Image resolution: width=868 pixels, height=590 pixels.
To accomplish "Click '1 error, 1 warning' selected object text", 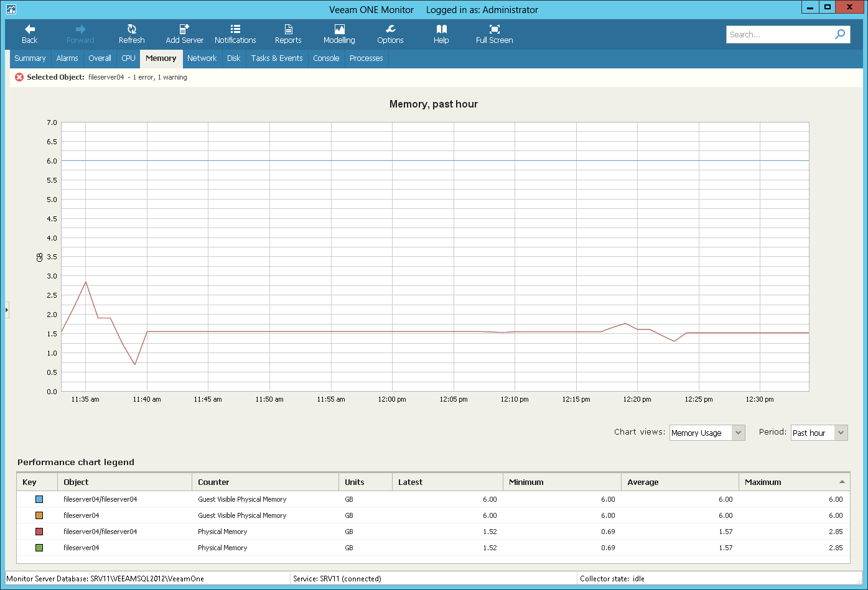I will pos(160,77).
